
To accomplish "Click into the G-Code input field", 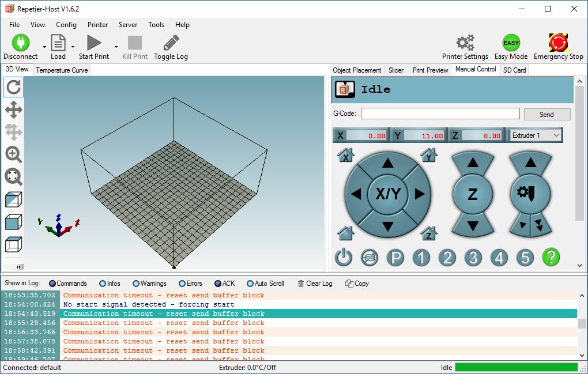I will [x=440, y=114].
